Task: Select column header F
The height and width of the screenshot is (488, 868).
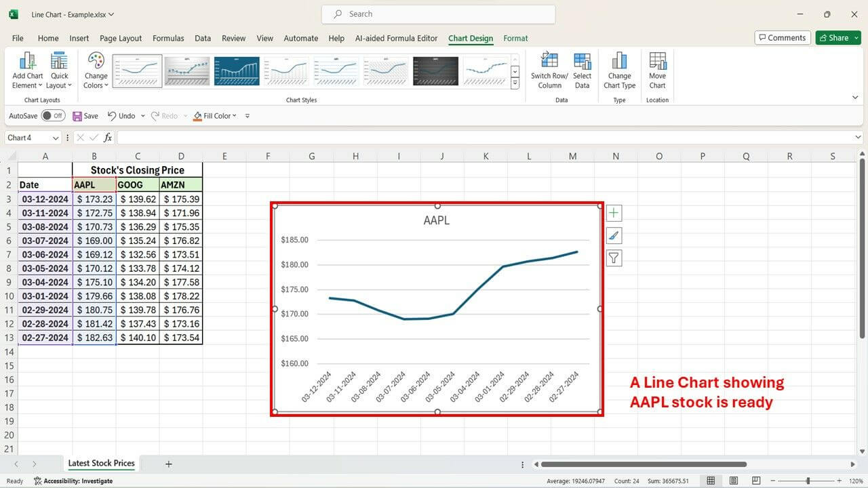Action: click(268, 157)
